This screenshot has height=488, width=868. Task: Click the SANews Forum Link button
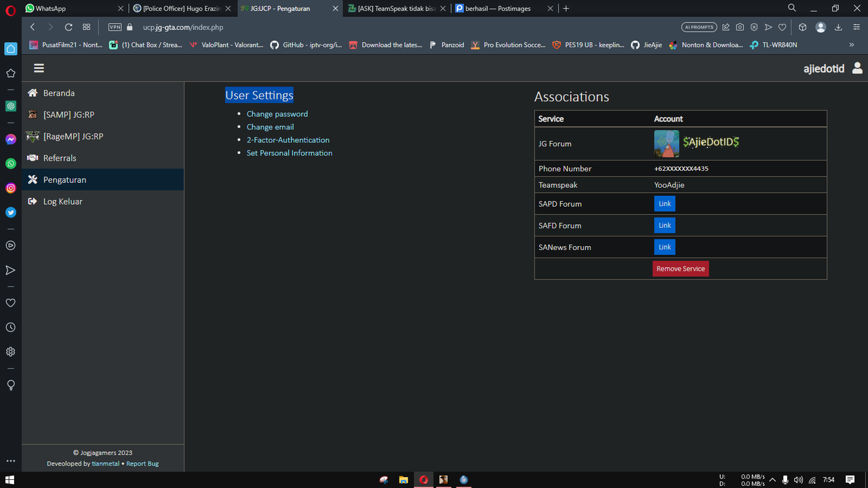point(665,247)
